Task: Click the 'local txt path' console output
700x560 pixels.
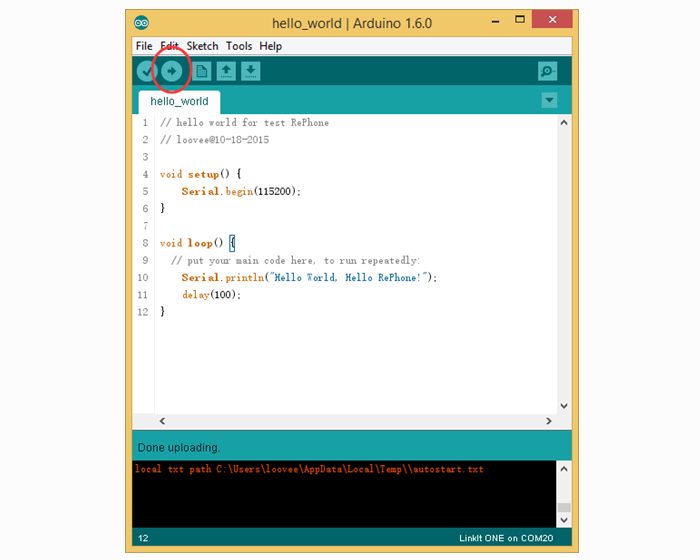Action: pyautogui.click(x=309, y=469)
